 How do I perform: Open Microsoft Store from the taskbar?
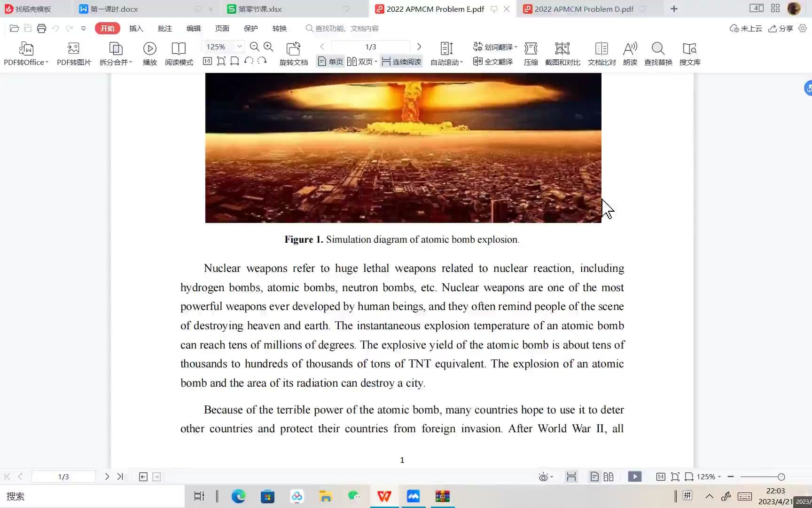click(267, 496)
